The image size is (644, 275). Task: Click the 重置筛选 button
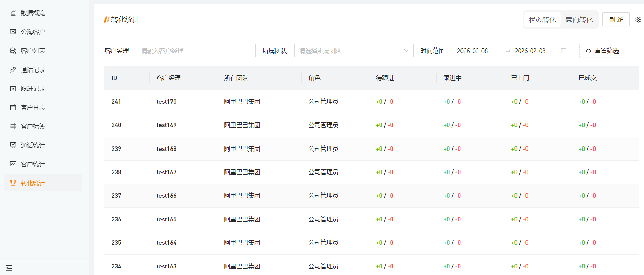point(602,51)
